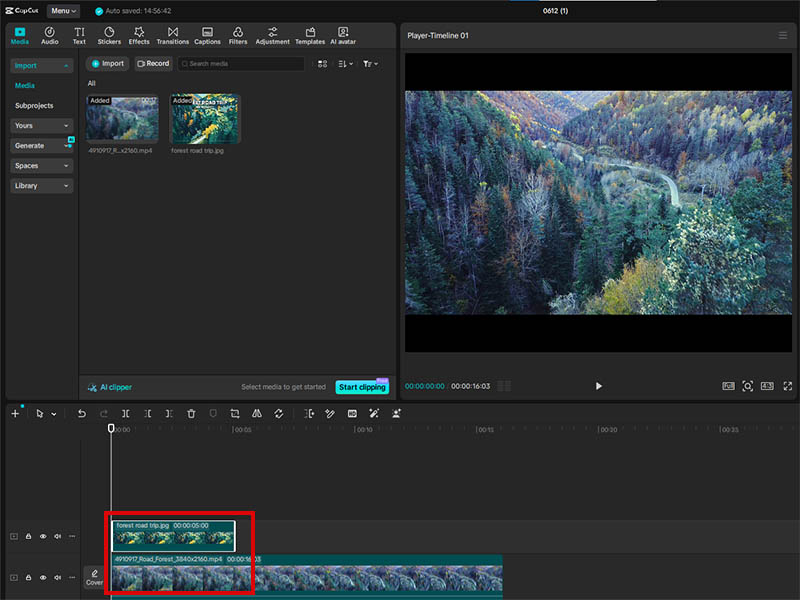Screen dimensions: 800x600
Task: Mute the Road_Forest video track
Action: coord(58,578)
